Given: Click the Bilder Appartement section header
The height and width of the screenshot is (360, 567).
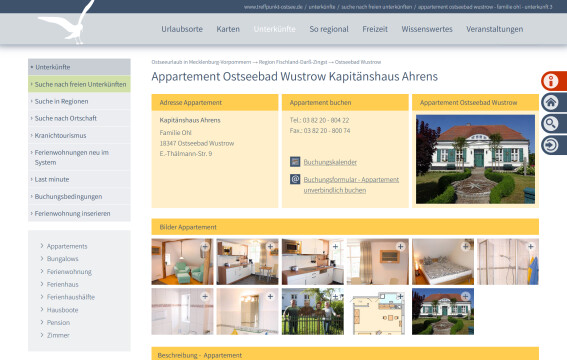Looking at the screenshot, I should coord(345,227).
